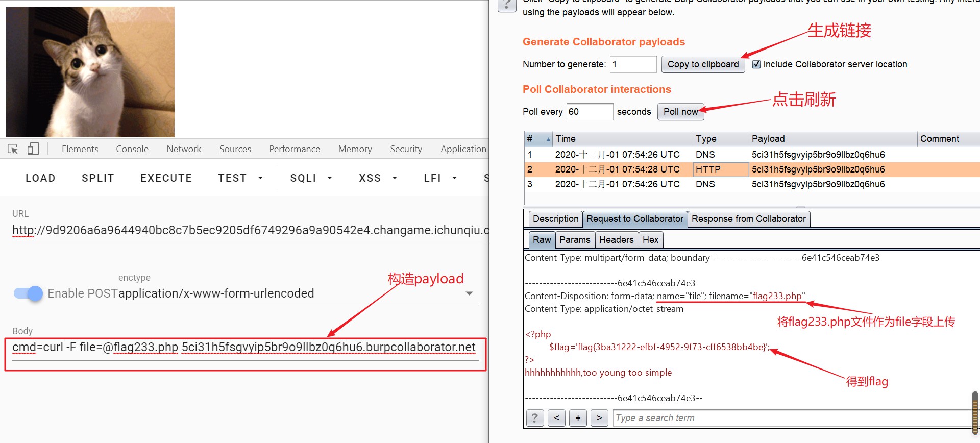980x443 pixels.
Task: Sort the table by the # column
Action: [x=538, y=139]
